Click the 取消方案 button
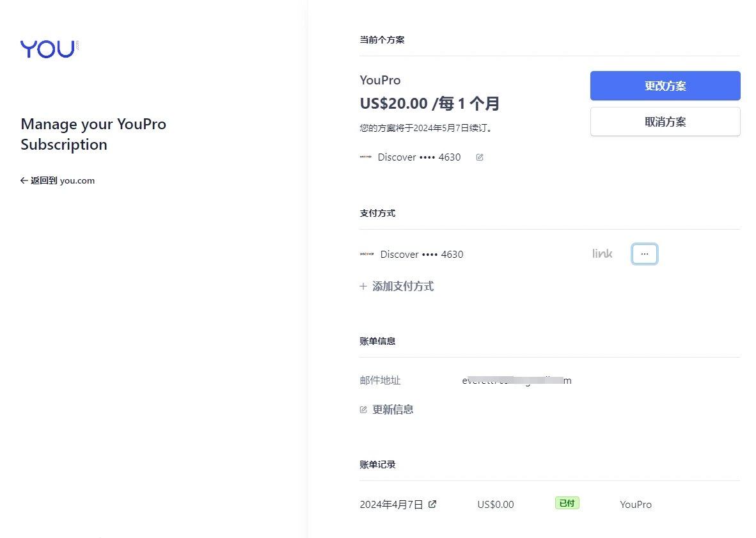This screenshot has width=756, height=538. click(x=665, y=122)
